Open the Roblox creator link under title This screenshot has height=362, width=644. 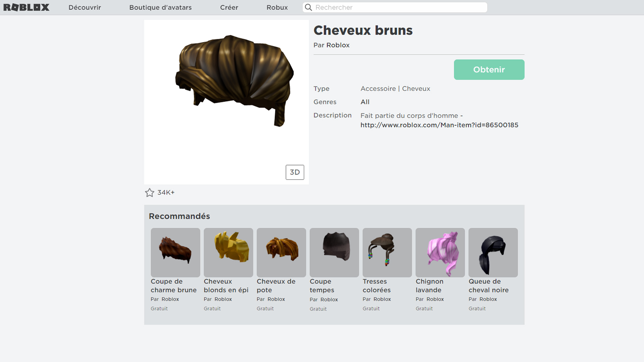click(x=338, y=45)
